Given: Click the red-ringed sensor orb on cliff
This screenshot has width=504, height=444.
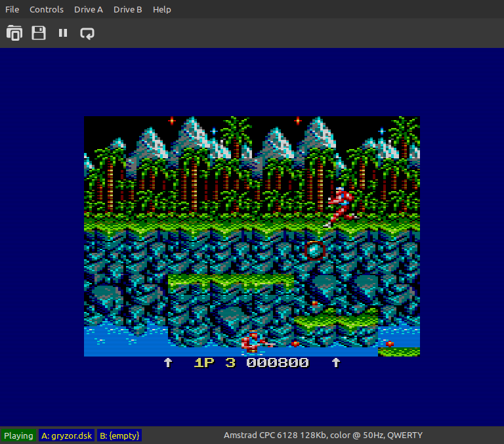Looking at the screenshot, I should pos(315,251).
